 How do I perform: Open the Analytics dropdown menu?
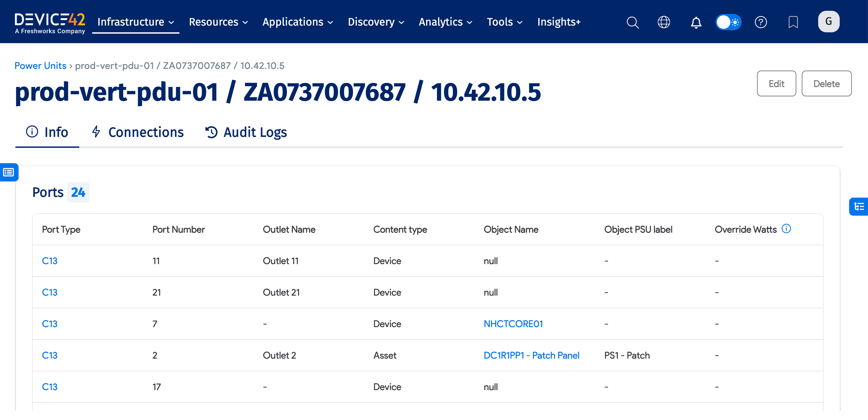pyautogui.click(x=445, y=22)
